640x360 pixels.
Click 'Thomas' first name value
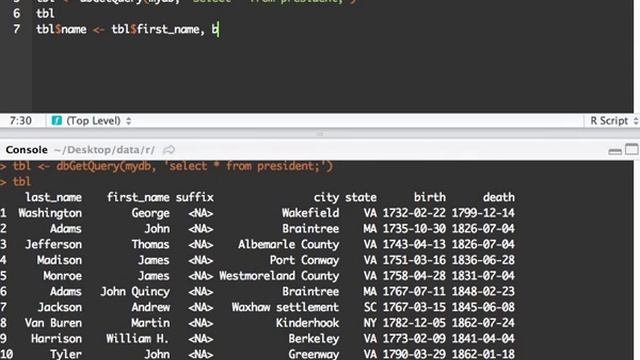pyautogui.click(x=150, y=244)
